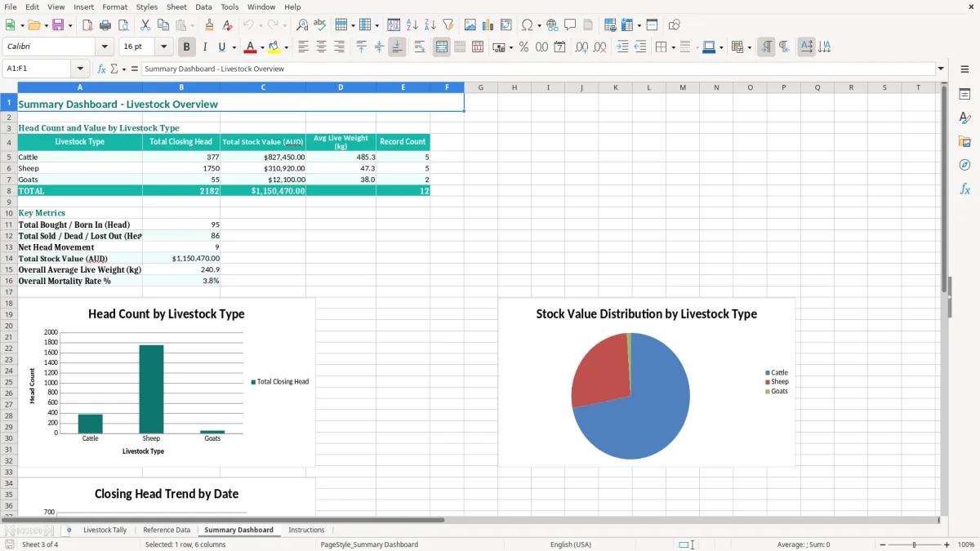Open Find and Replace icon
Image resolution: width=980 pixels, height=551 pixels.
[x=301, y=25]
